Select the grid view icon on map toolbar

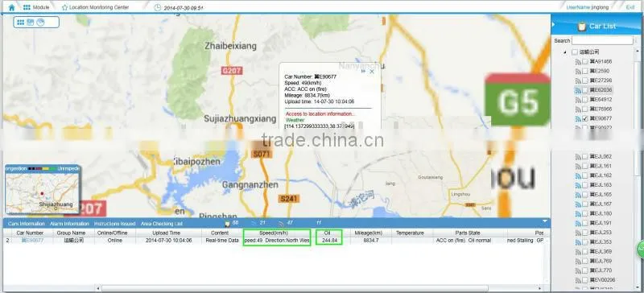[x=21, y=23]
